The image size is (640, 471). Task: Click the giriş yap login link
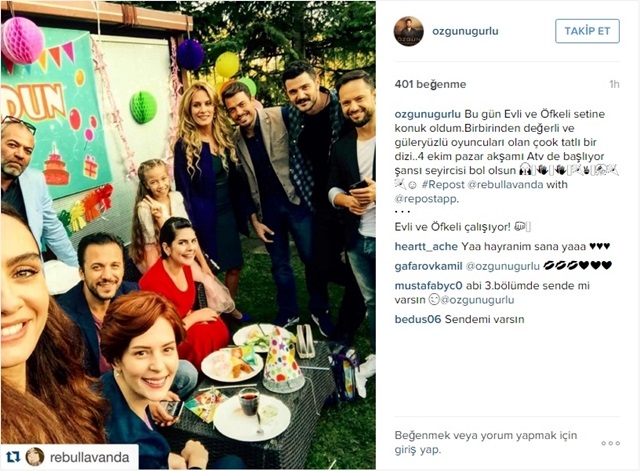coord(418,450)
